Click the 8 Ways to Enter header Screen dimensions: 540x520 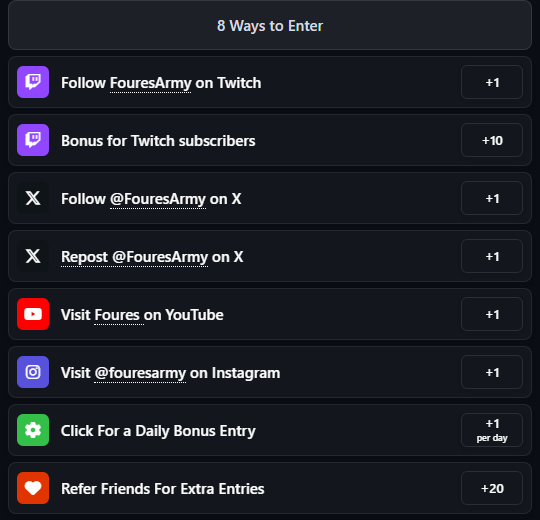270,25
